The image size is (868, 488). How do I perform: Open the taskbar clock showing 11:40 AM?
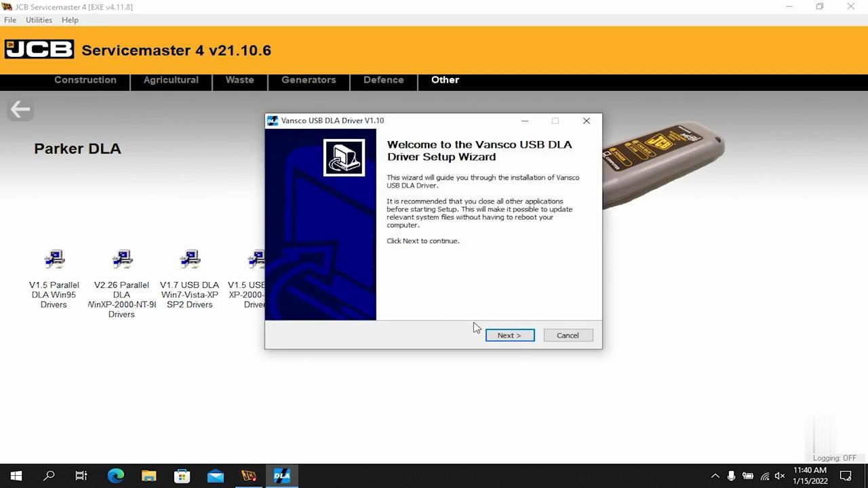pos(810,476)
